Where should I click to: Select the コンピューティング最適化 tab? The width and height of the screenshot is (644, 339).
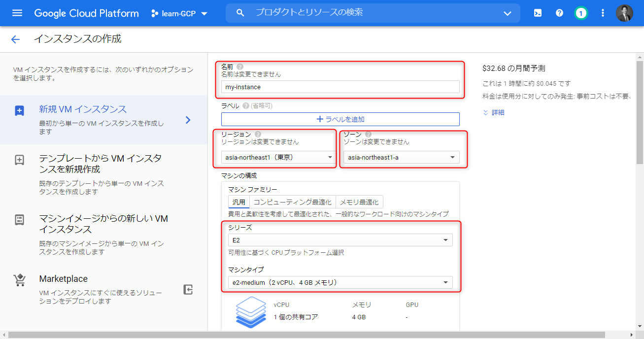tap(293, 202)
